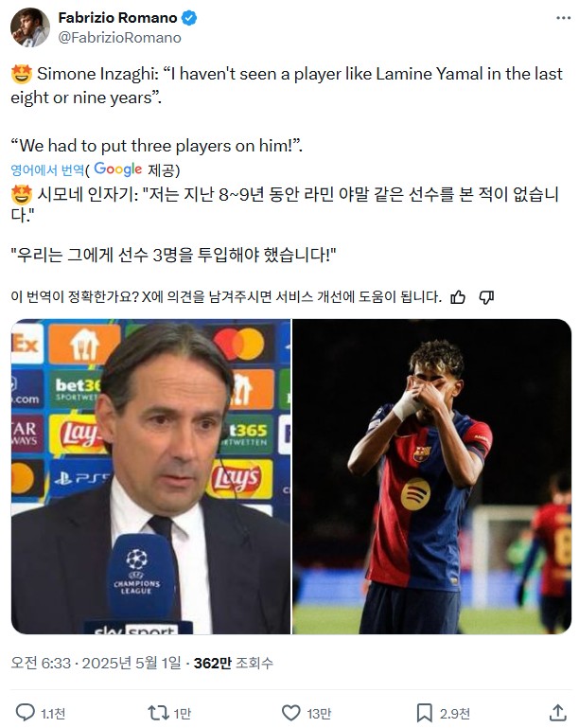This screenshot has height=728, width=579.
Task: Rate translation with thumbs up icon
Action: pyautogui.click(x=458, y=297)
